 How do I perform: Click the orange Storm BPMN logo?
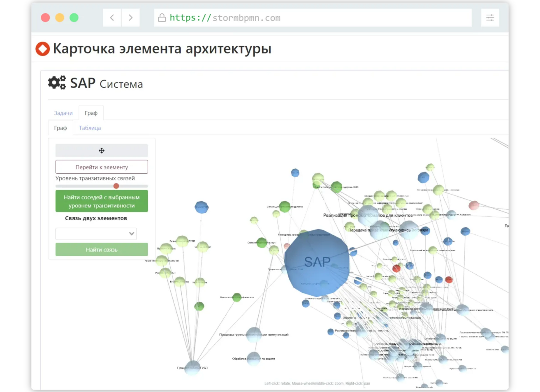(43, 49)
